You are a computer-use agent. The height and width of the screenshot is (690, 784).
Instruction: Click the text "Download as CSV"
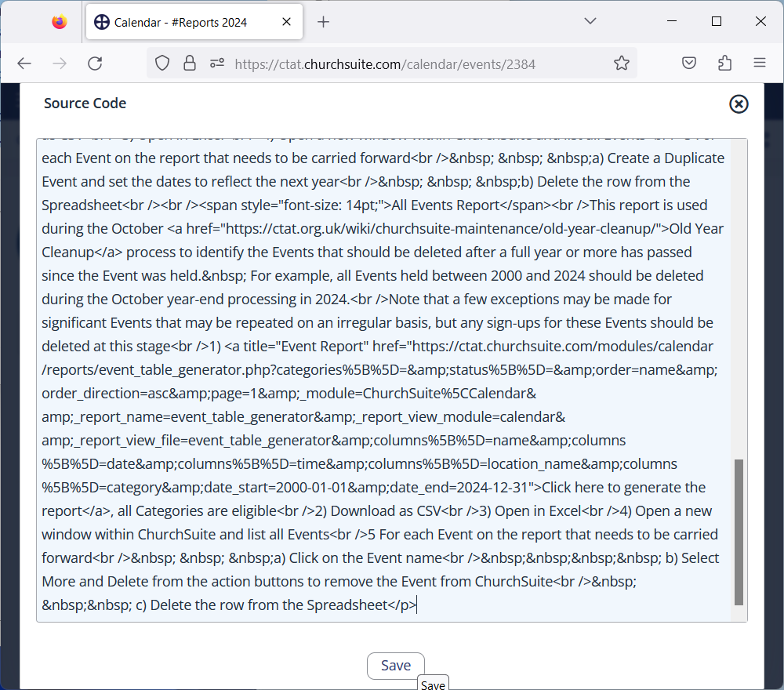386,511
